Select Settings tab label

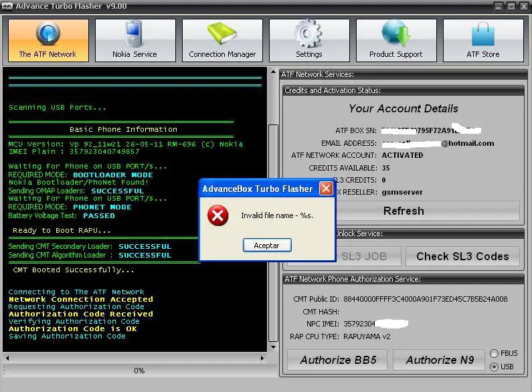point(308,54)
